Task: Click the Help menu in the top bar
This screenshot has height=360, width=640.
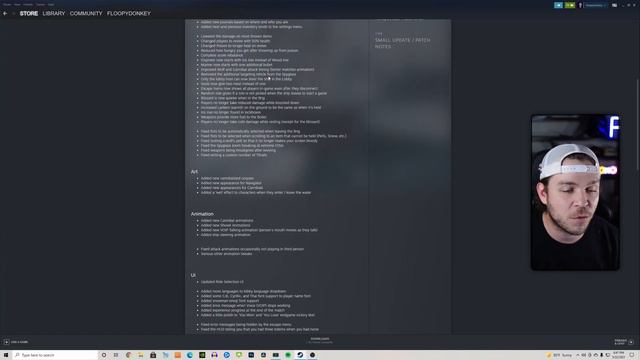Action: pos(51,4)
